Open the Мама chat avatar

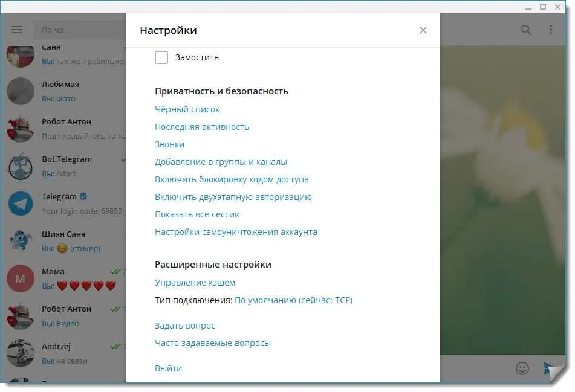[20, 278]
